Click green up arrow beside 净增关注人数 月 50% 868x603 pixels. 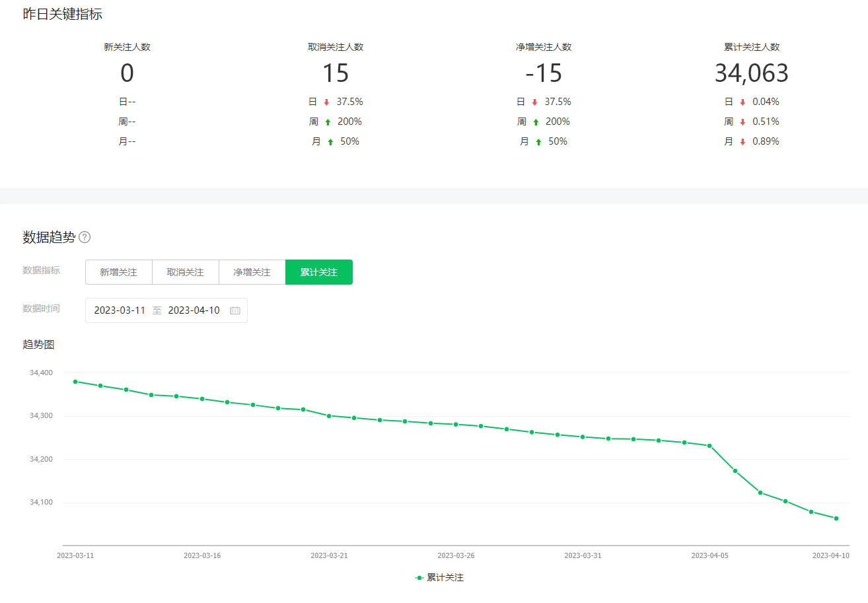click(538, 142)
